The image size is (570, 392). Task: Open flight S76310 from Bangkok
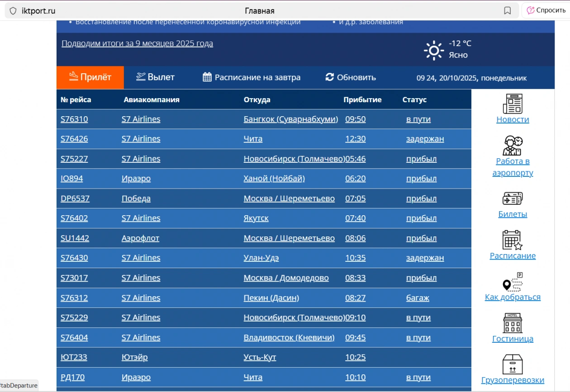74,119
